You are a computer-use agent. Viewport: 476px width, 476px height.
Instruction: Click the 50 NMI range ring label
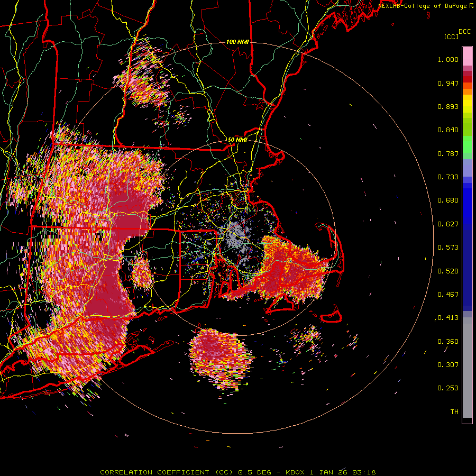coord(237,140)
